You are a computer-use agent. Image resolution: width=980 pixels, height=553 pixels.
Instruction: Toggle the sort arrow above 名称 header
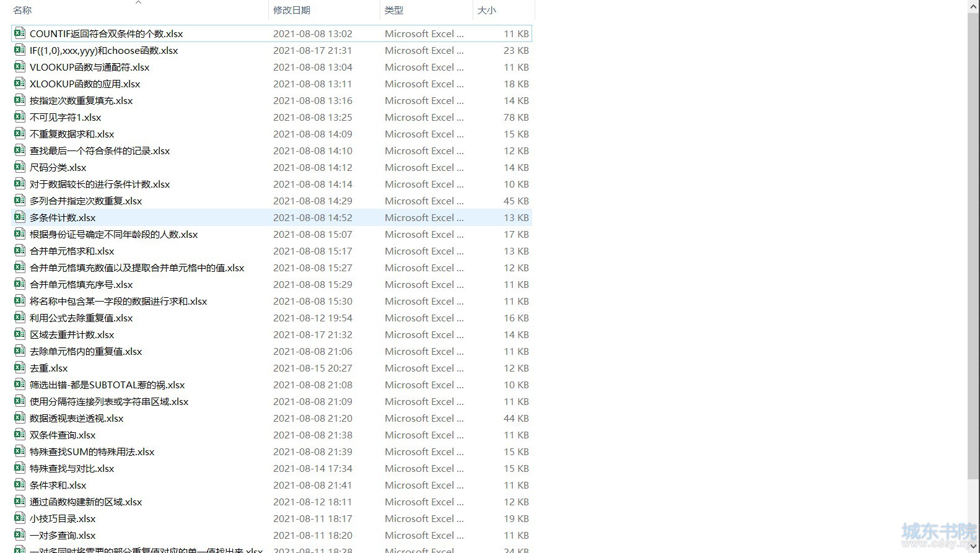pos(139,2)
